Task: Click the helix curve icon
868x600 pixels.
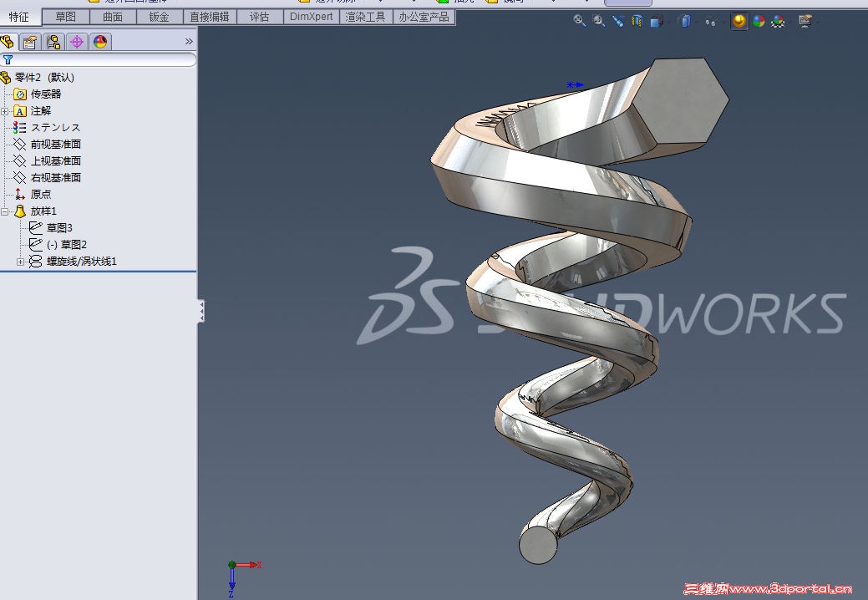Action: tap(35, 261)
